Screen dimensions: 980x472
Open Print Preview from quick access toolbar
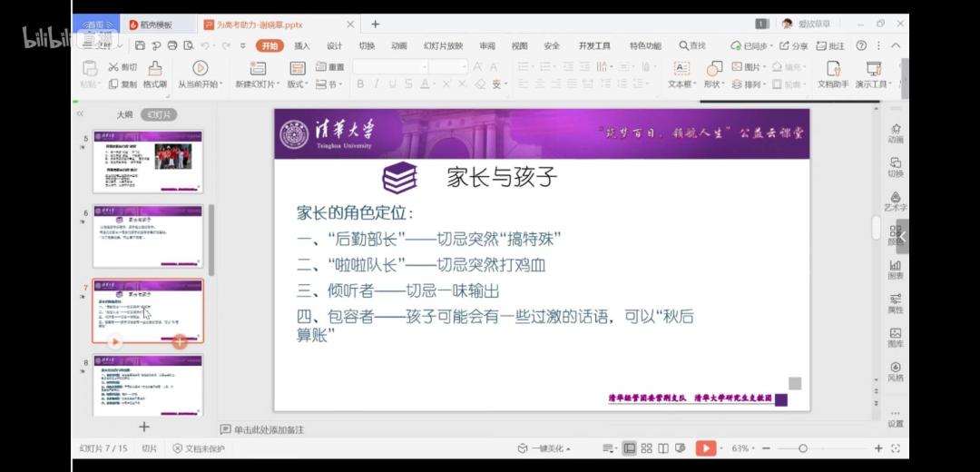click(x=188, y=45)
